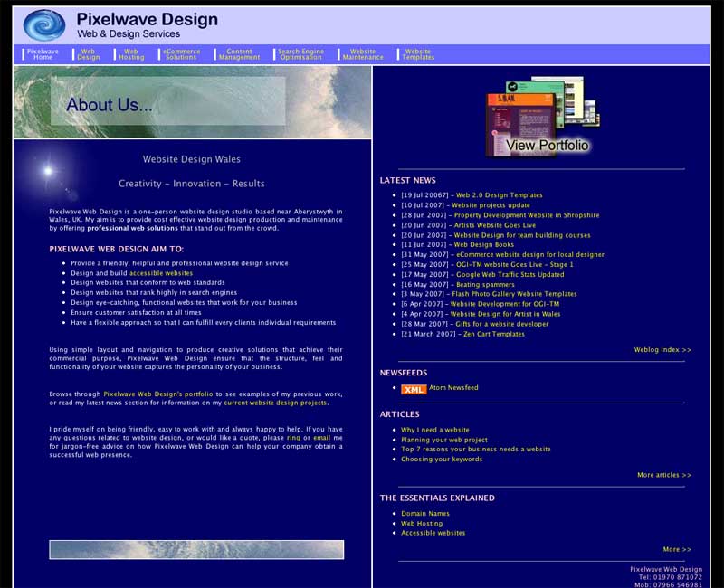Image resolution: width=724 pixels, height=588 pixels.
Task: Click the 'LATEST NEWS' section heading
Action: pyautogui.click(x=408, y=180)
